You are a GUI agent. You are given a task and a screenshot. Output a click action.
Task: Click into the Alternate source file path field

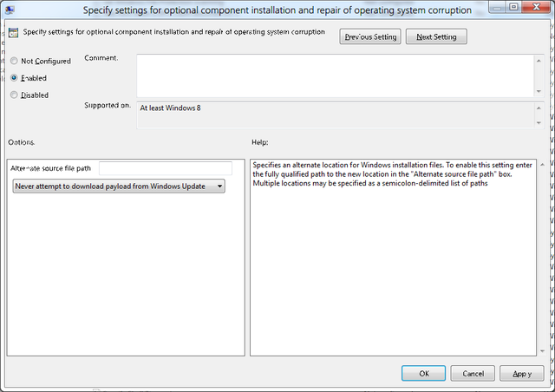[165, 168]
